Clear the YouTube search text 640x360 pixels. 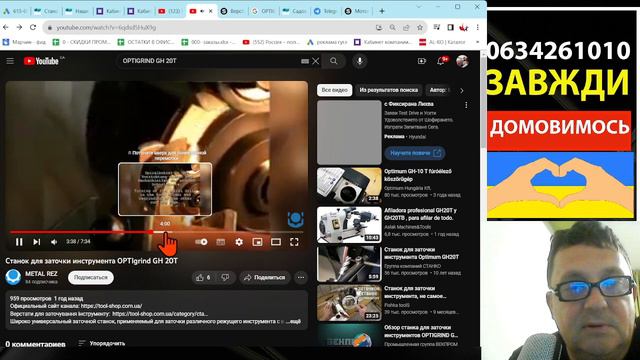click(316, 61)
